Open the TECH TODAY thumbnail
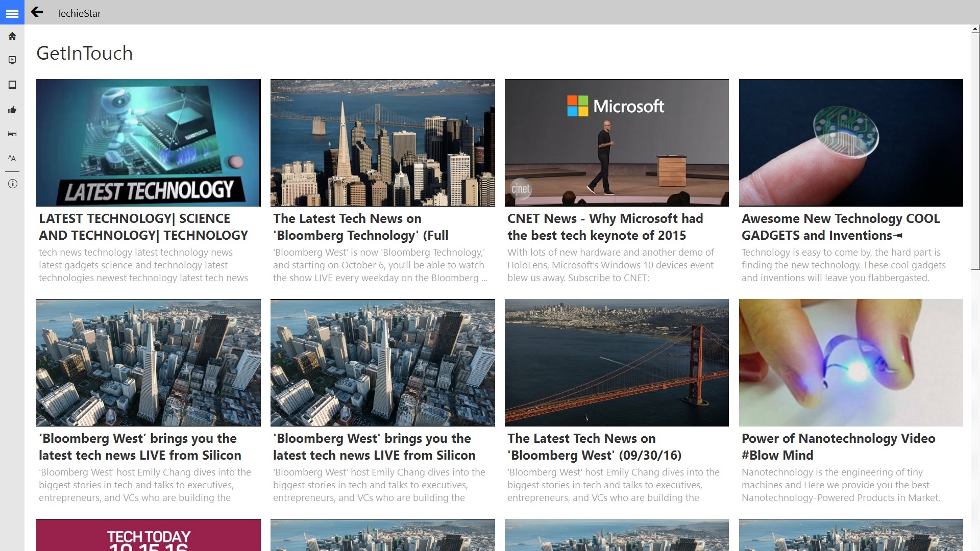The image size is (980, 551). [148, 535]
